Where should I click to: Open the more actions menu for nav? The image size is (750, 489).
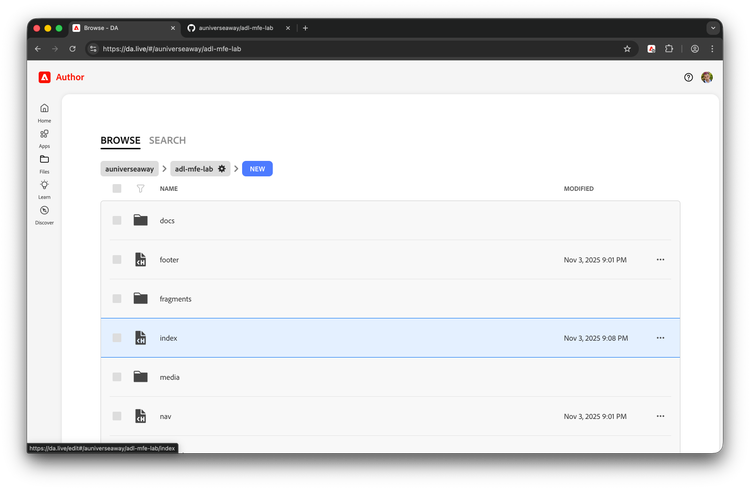pos(660,416)
